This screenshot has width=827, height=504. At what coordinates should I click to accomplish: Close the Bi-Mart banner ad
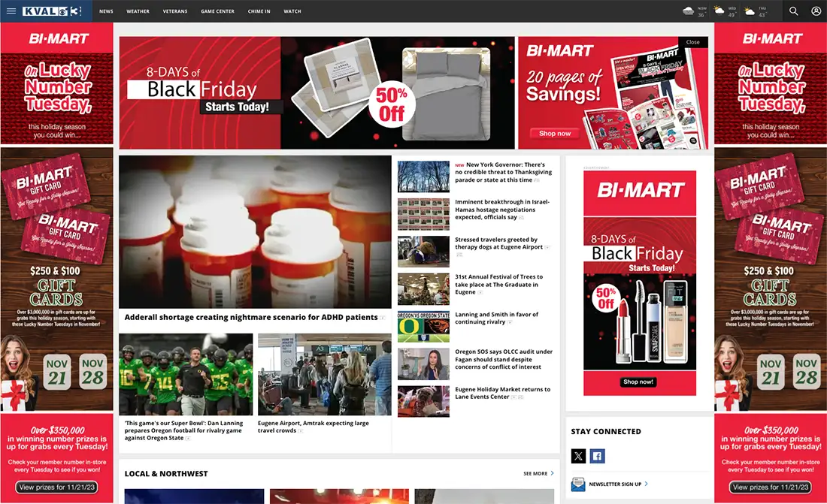point(693,42)
